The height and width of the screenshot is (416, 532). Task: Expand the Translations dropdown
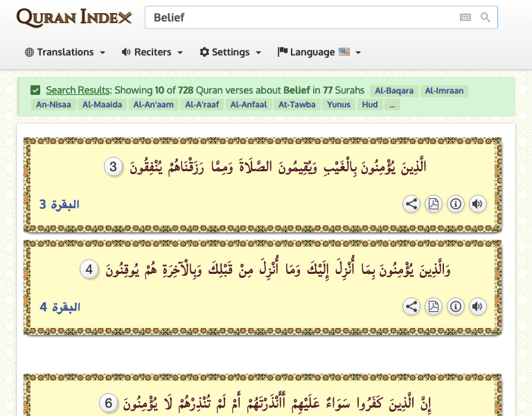[x=65, y=52]
